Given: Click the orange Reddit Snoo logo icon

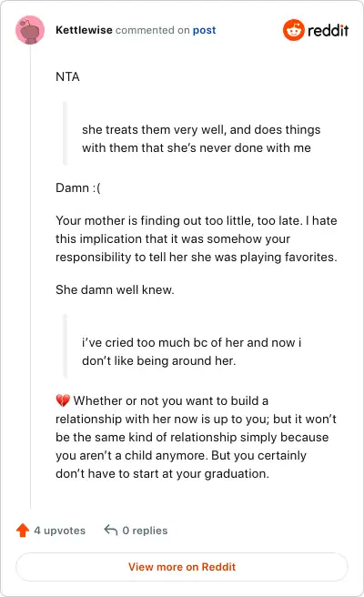Looking at the screenshot, I should coord(294,30).
